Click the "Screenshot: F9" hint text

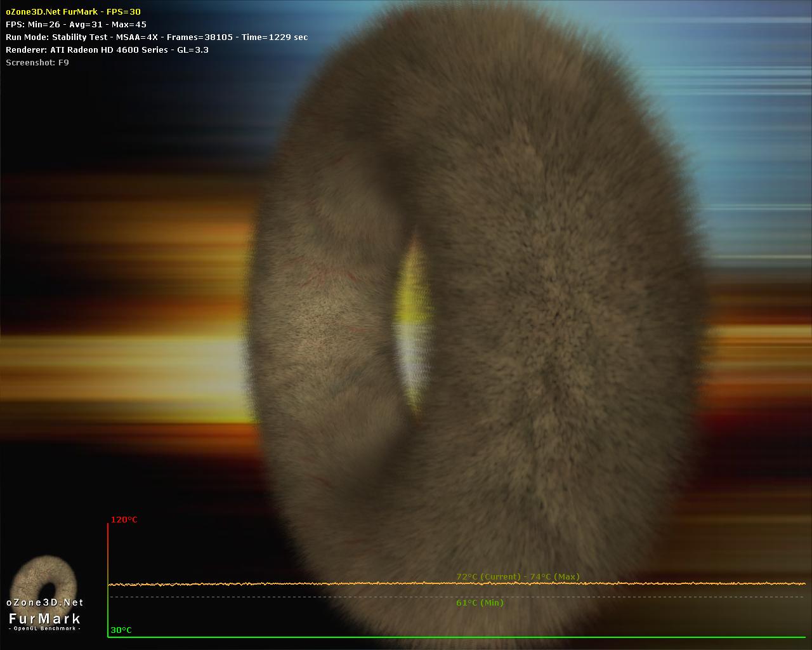(37, 63)
